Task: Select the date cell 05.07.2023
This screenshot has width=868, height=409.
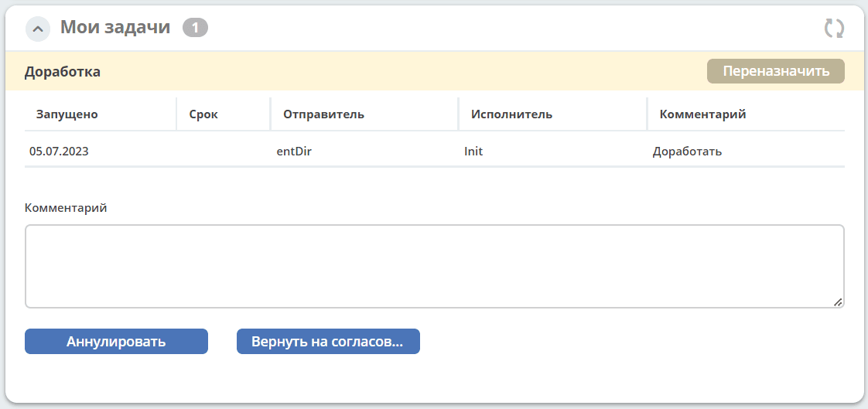Action: pos(59,151)
